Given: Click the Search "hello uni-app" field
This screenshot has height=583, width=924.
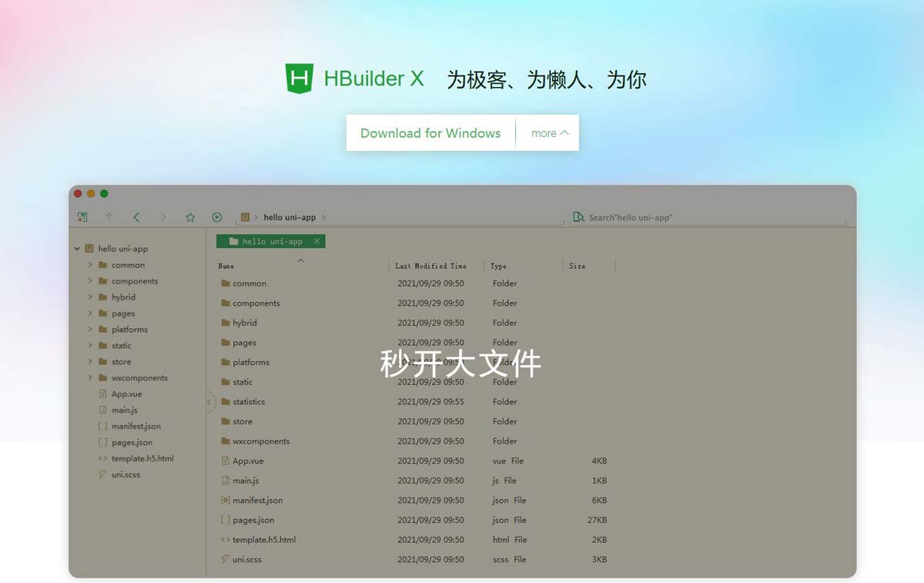Looking at the screenshot, I should (708, 217).
